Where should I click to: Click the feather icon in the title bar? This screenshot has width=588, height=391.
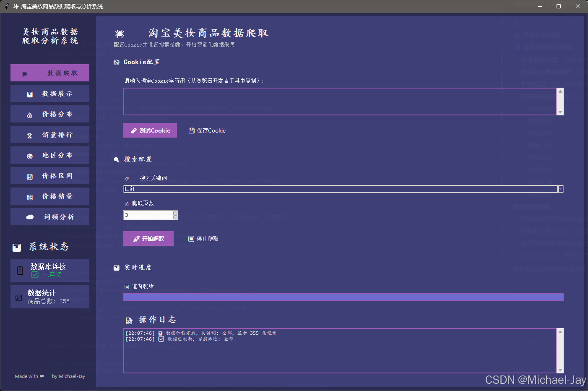click(x=7, y=6)
